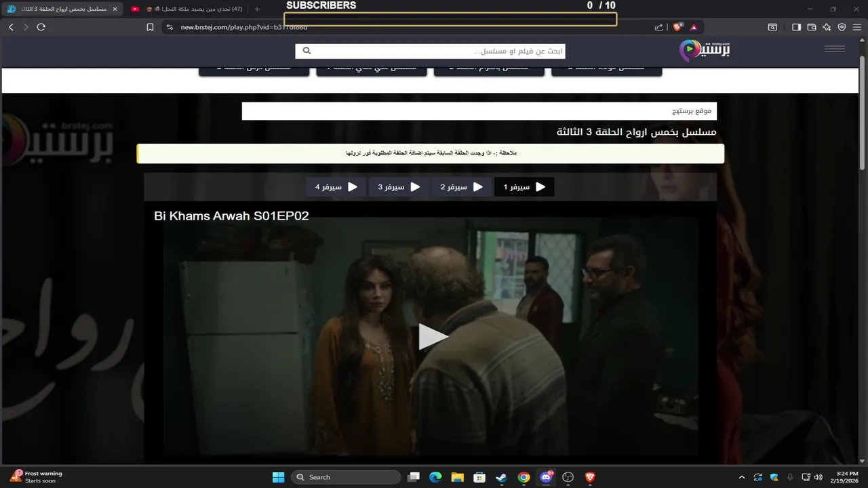The height and width of the screenshot is (488, 868).
Task: Switch to the YouTube تحدي مين يصيد tab
Action: click(188, 9)
